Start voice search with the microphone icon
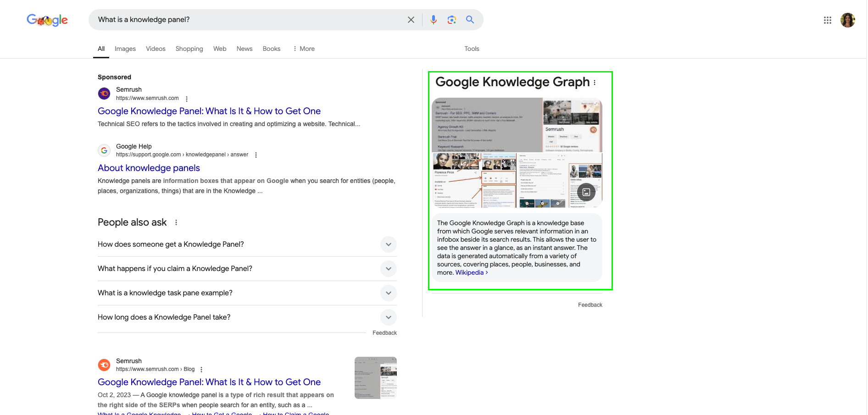 click(x=434, y=20)
